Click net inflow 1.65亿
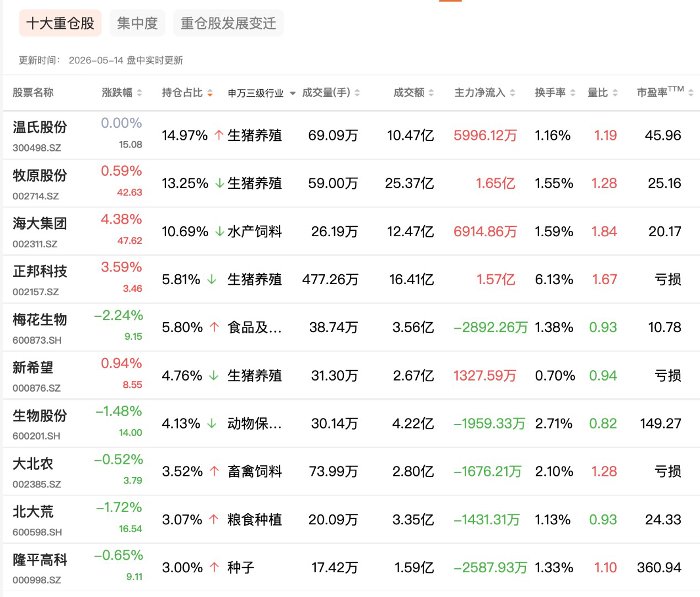 coord(496,183)
